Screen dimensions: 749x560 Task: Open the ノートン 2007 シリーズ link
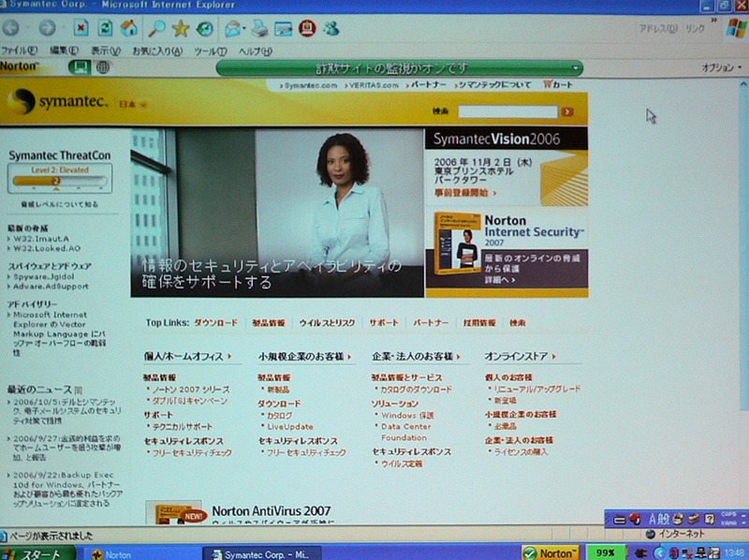pyautogui.click(x=191, y=390)
